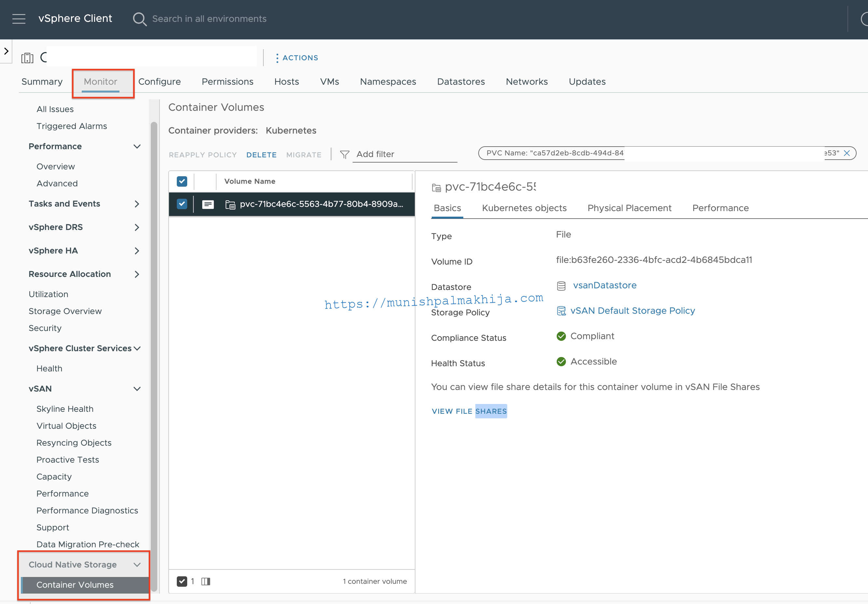Click the volume icon beside pvc-71bc4e6c heading

pos(436,188)
